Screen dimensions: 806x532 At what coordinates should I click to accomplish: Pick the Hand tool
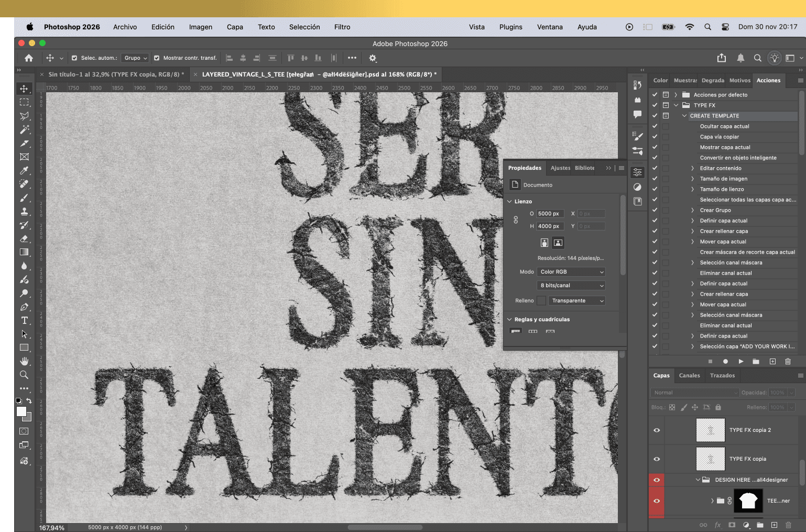coord(24,361)
